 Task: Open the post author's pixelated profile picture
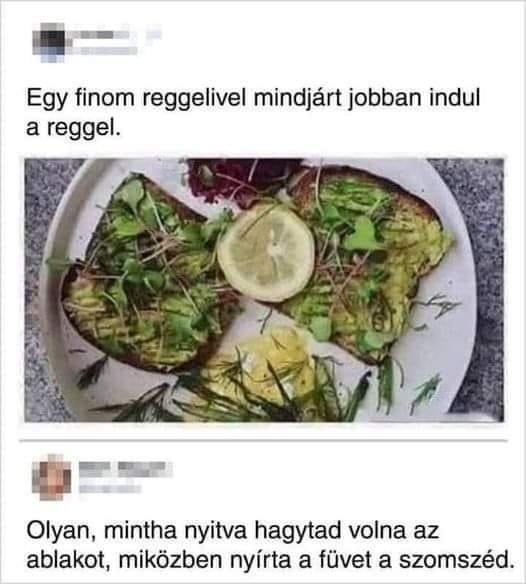pos(51,42)
